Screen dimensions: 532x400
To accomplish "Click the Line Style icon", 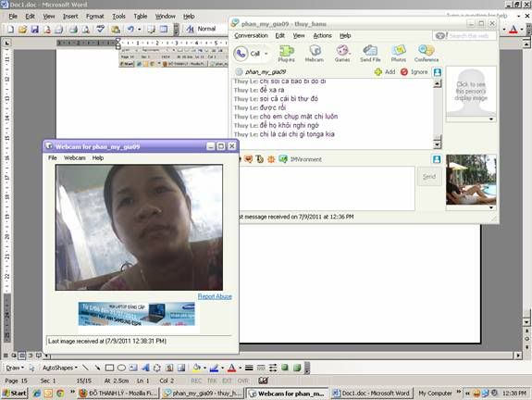I will pyautogui.click(x=249, y=368).
